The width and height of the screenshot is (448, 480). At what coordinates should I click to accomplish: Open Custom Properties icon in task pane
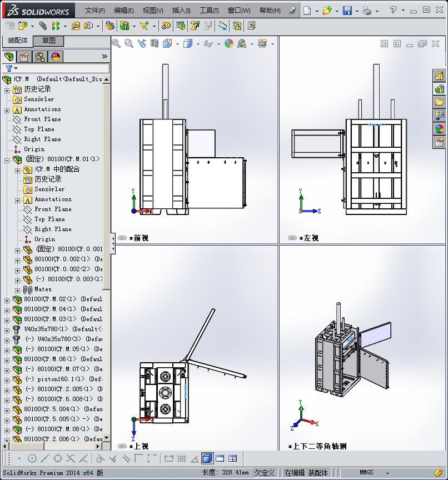click(x=440, y=142)
